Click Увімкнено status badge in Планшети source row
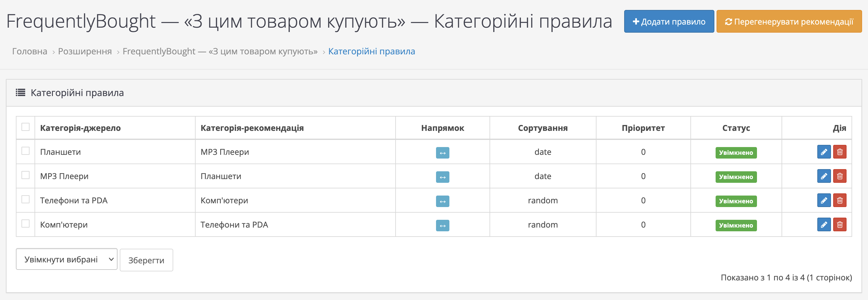Image resolution: width=868 pixels, height=300 pixels. click(736, 153)
